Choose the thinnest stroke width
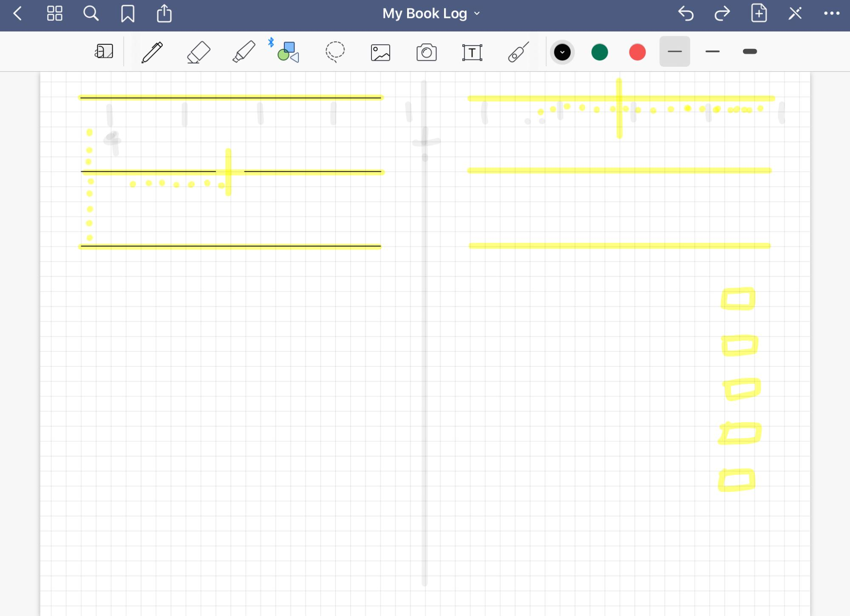Screen dimensions: 850x616 point(674,51)
